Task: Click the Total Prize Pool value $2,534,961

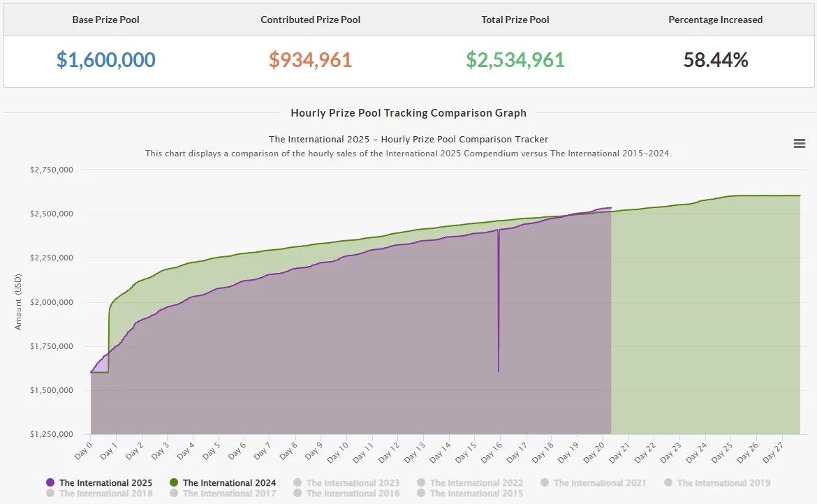Action: point(515,60)
